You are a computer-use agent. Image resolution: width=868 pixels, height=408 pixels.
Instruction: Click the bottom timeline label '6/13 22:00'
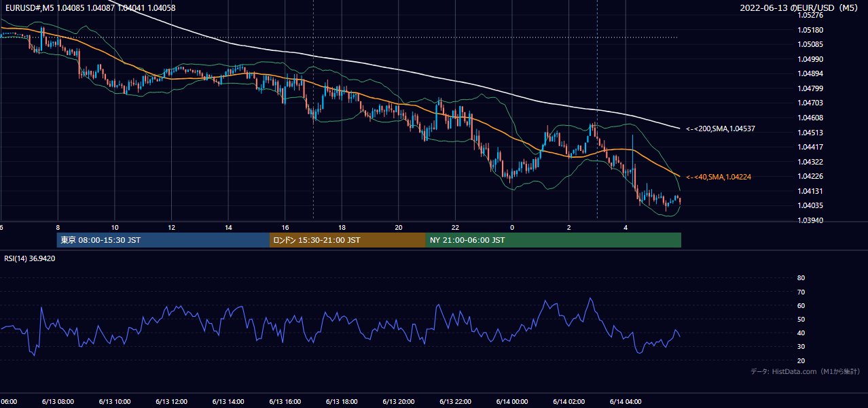[455, 401]
